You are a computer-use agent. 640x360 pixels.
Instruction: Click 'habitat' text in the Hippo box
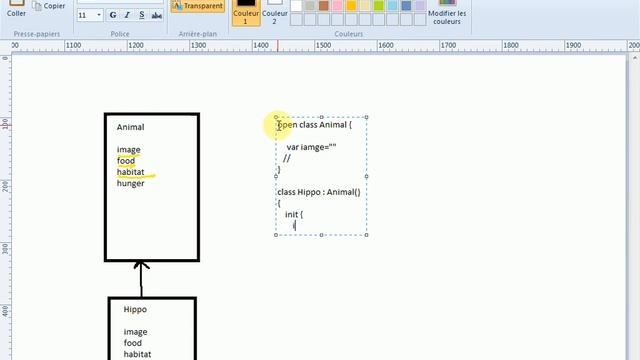138,354
